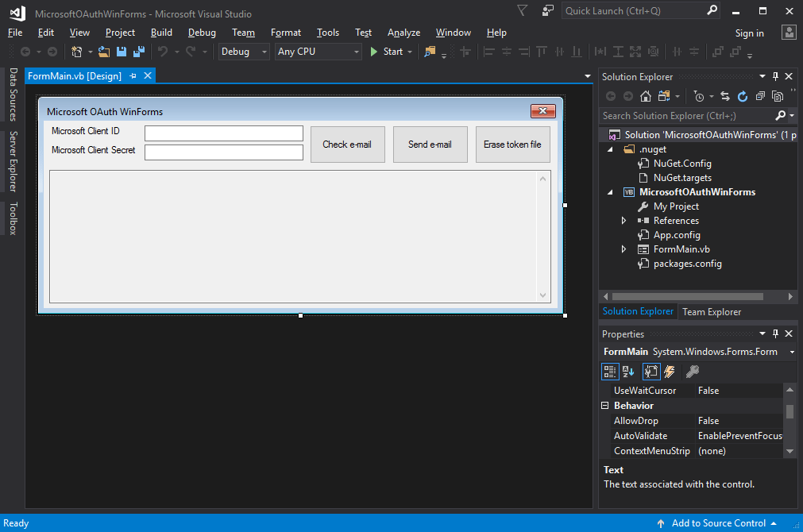Open the Toolbox side tab
The width and height of the screenshot is (803, 532).
pos(14,218)
